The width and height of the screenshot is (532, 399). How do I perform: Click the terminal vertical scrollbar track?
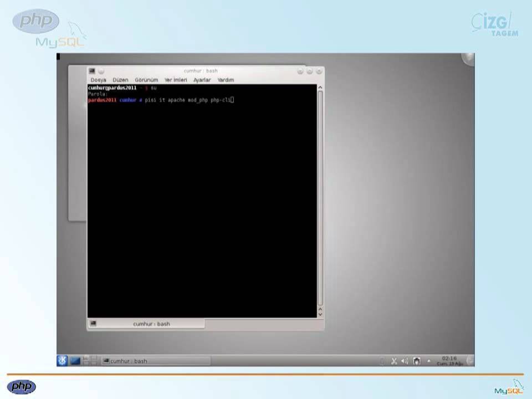tap(320, 198)
